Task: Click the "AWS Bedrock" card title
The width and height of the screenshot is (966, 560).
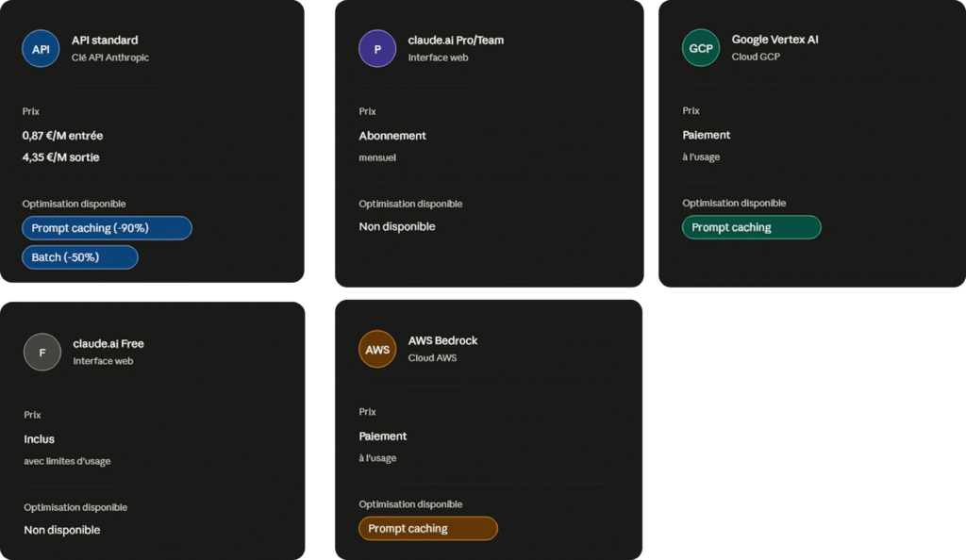Action: [x=443, y=340]
